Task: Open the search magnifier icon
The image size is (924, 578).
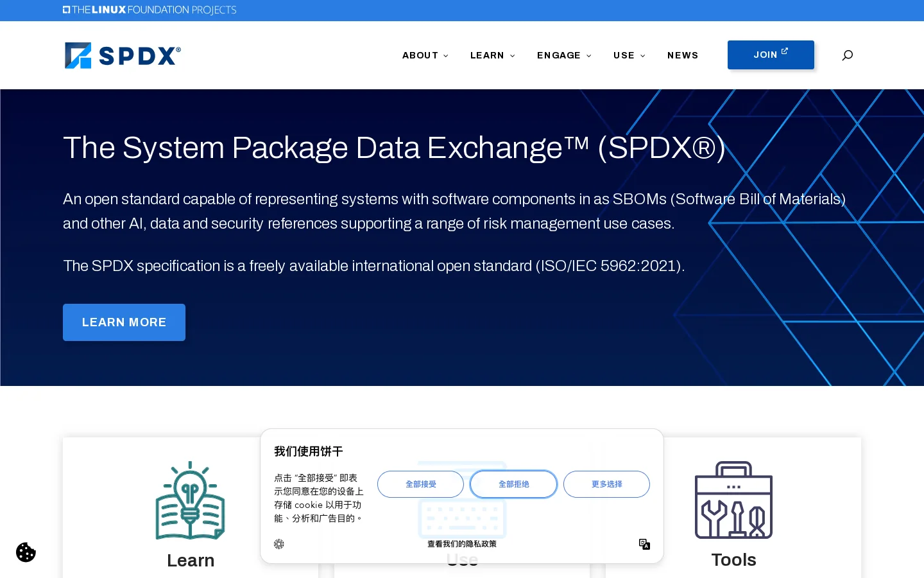Action: point(848,55)
